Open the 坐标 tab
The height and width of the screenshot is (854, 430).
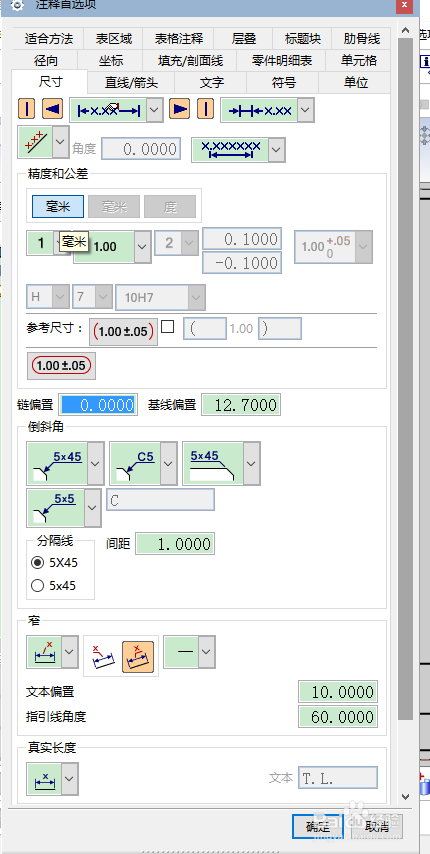click(x=110, y=61)
